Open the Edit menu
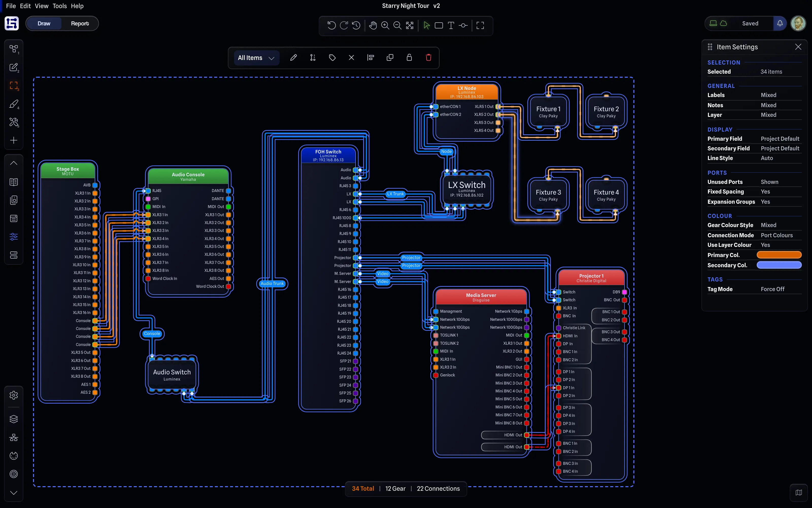The image size is (812, 508). click(25, 6)
